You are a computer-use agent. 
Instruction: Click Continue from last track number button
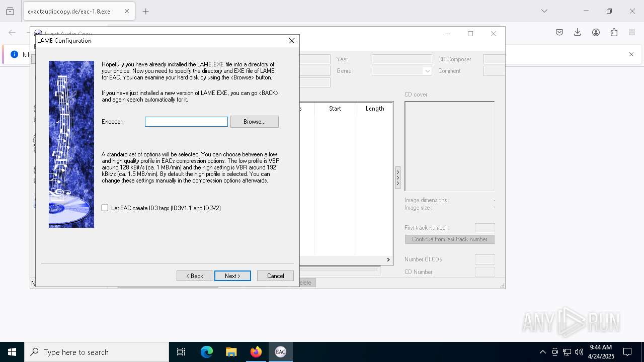coord(449,239)
